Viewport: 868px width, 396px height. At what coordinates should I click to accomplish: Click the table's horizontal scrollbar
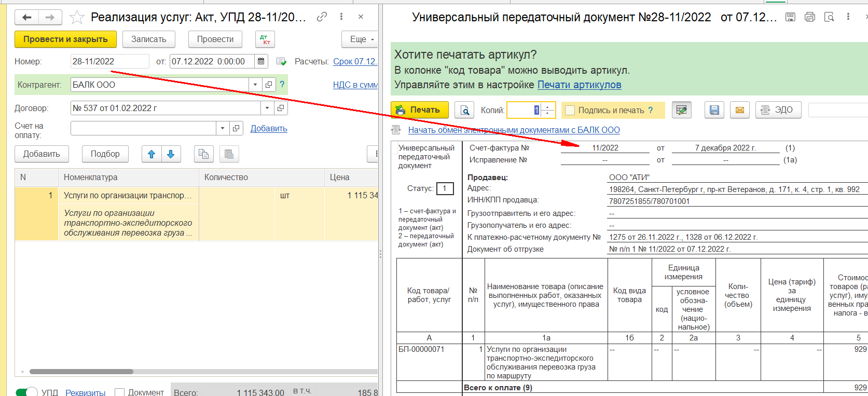81,372
